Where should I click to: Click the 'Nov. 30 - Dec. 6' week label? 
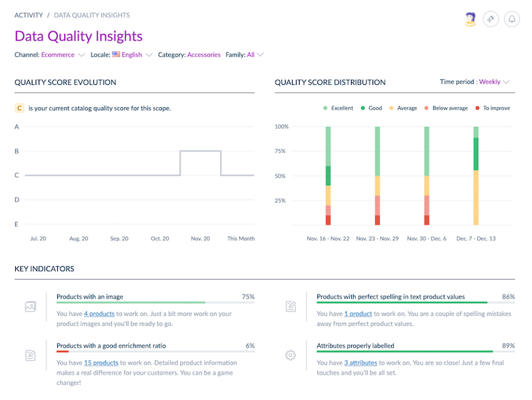[x=426, y=239]
